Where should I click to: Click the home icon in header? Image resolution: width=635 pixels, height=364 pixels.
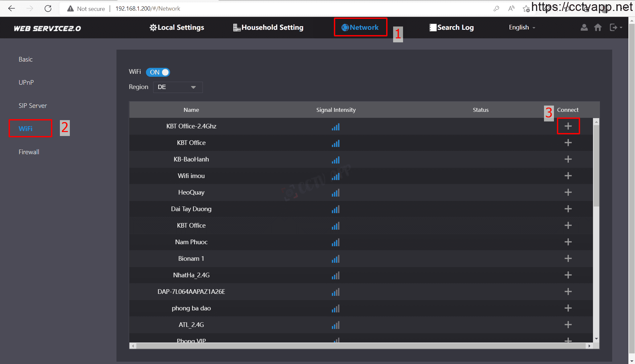coord(598,27)
